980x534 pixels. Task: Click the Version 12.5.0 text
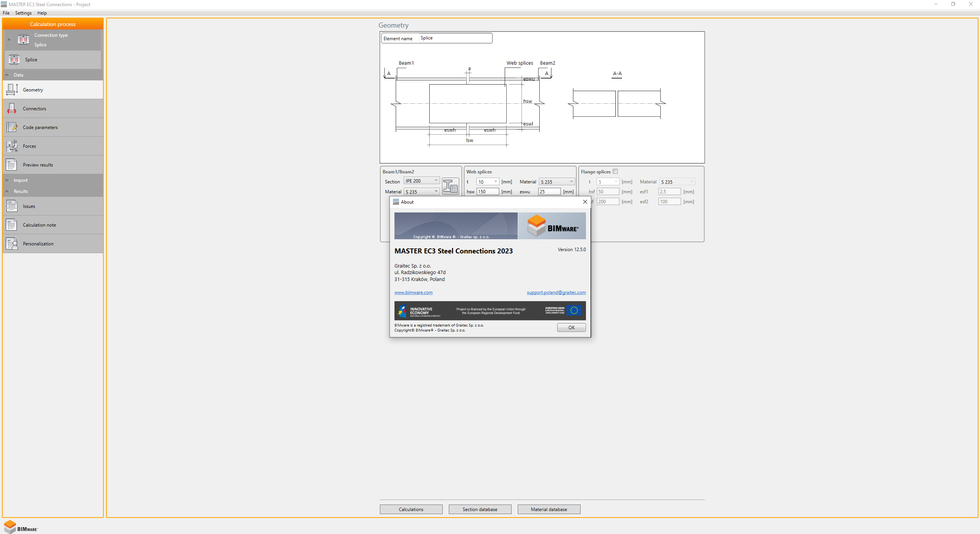pyautogui.click(x=571, y=250)
